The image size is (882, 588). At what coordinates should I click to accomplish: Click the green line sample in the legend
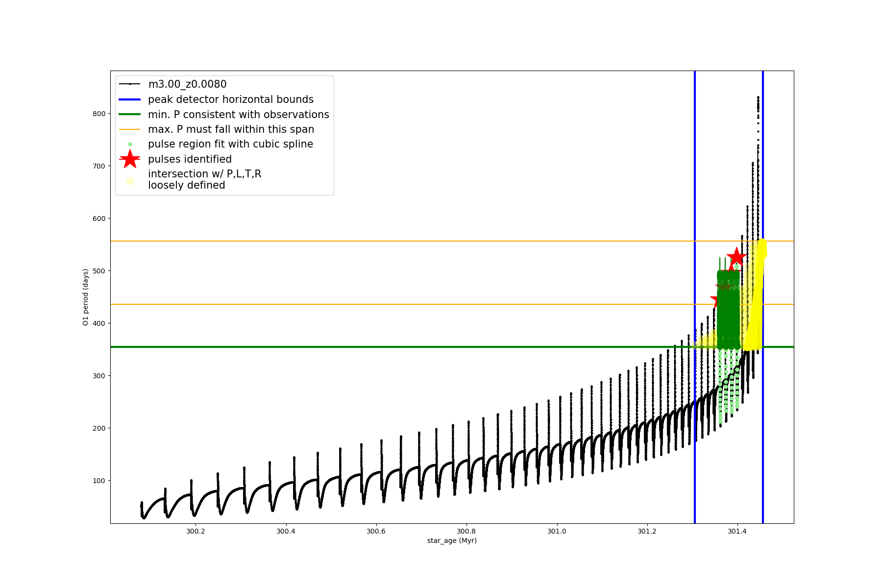[x=130, y=115]
